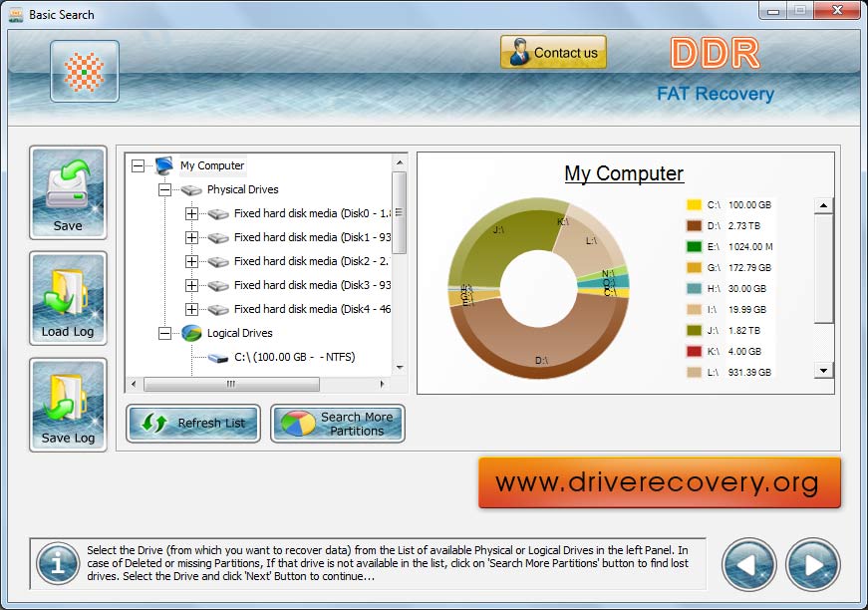The image size is (868, 610).
Task: Open the Load Log folder button
Action: tap(68, 298)
